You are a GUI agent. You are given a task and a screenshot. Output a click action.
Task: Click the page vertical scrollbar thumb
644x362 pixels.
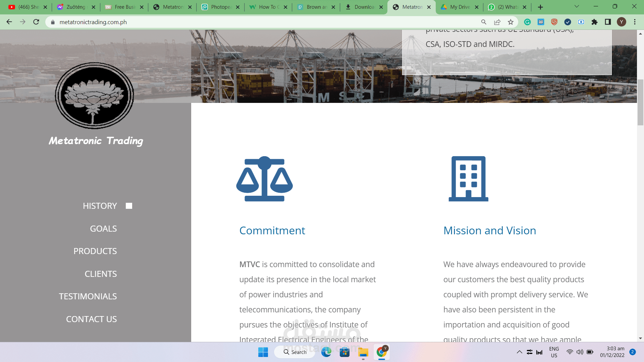[x=640, y=102]
